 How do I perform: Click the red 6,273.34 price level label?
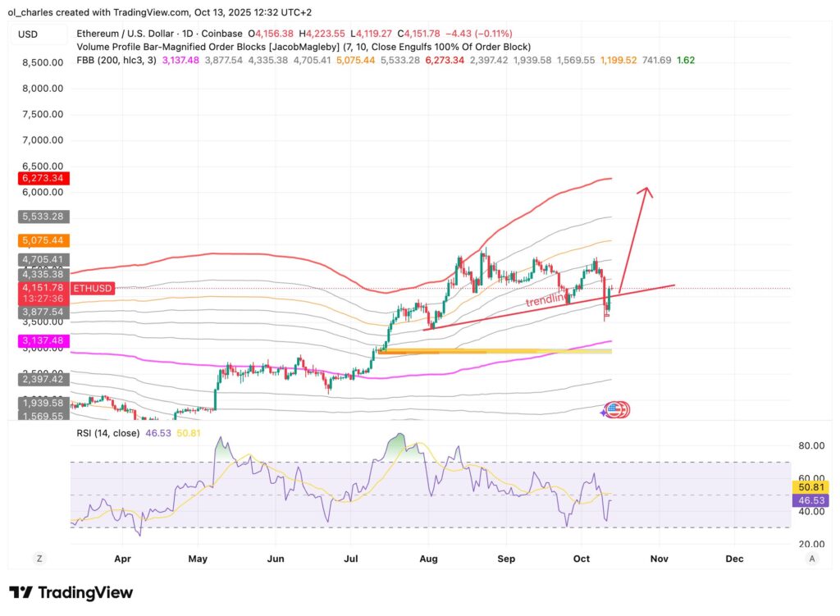[x=43, y=178]
